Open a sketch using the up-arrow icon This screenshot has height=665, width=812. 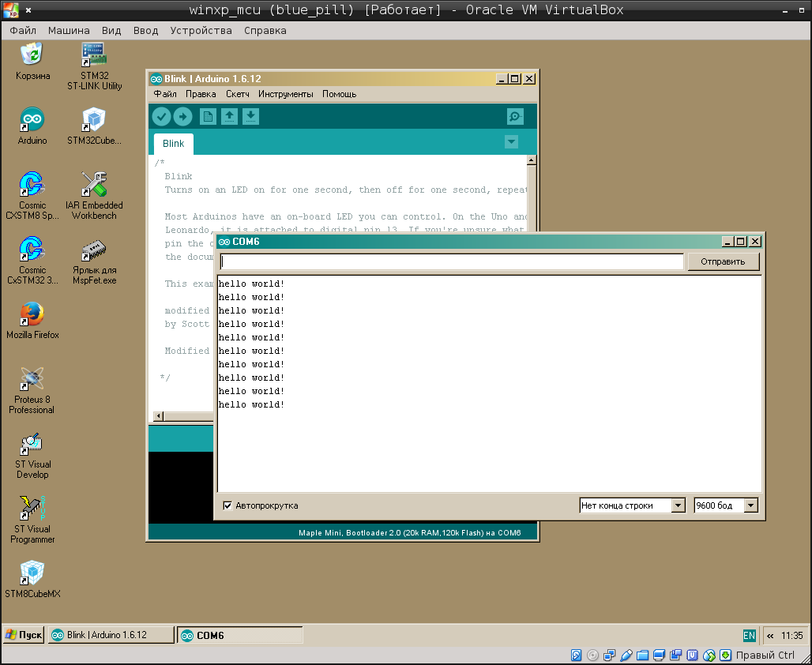(x=229, y=117)
